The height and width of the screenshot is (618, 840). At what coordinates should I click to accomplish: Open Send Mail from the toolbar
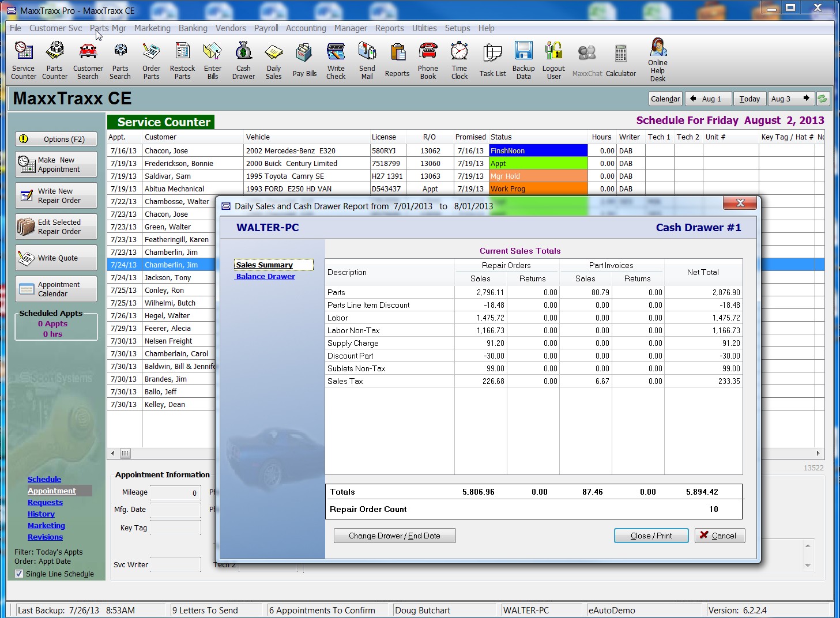[367, 60]
